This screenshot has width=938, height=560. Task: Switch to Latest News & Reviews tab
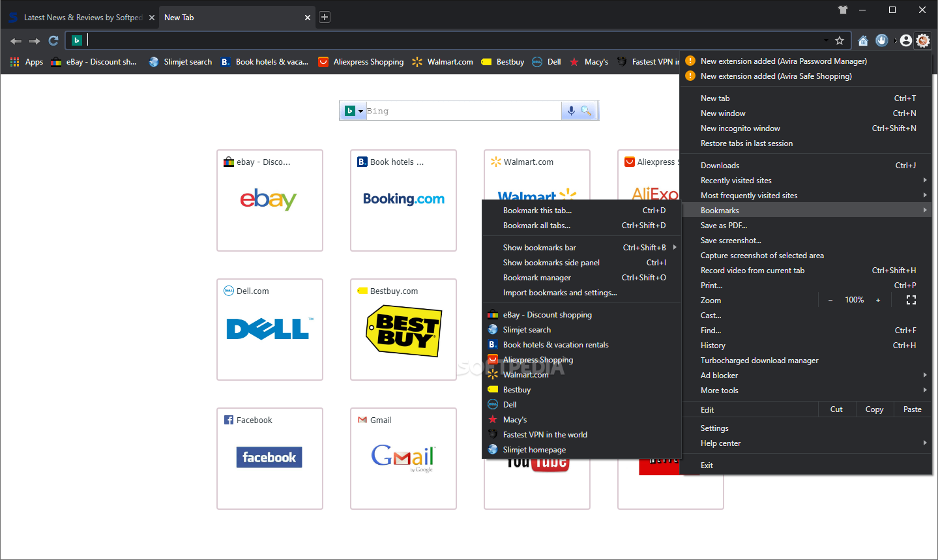click(x=82, y=18)
